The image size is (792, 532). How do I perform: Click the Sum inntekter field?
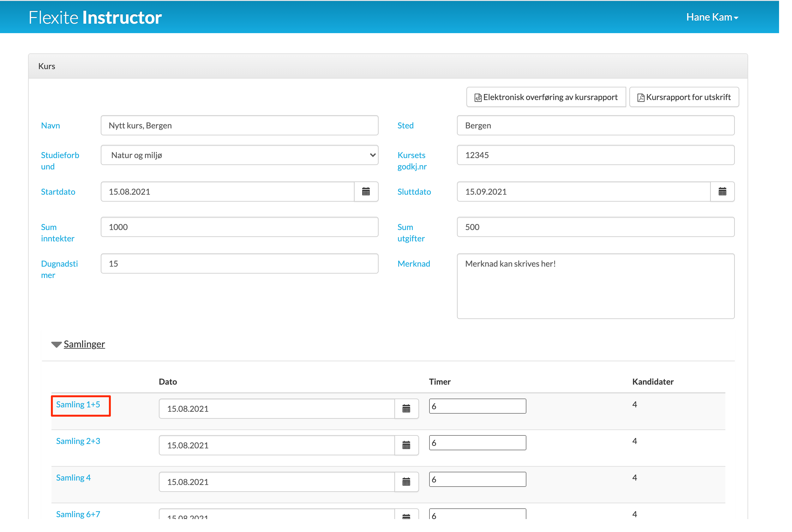[x=239, y=227]
